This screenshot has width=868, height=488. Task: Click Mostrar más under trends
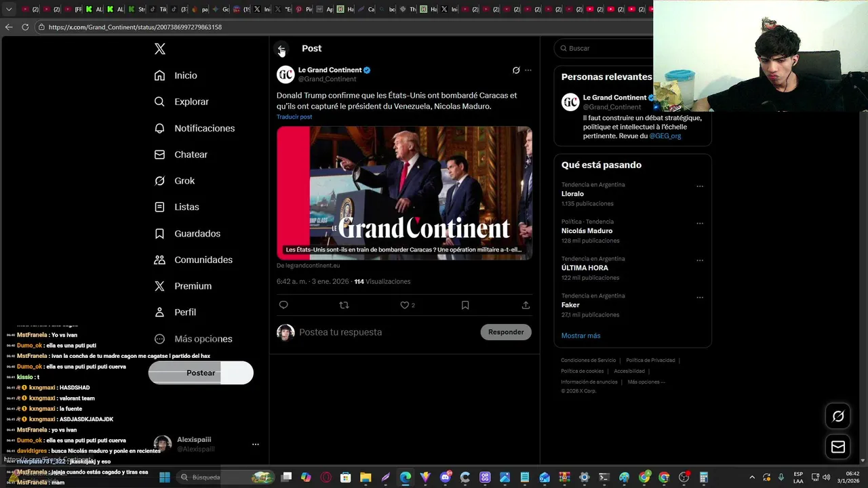tap(580, 335)
